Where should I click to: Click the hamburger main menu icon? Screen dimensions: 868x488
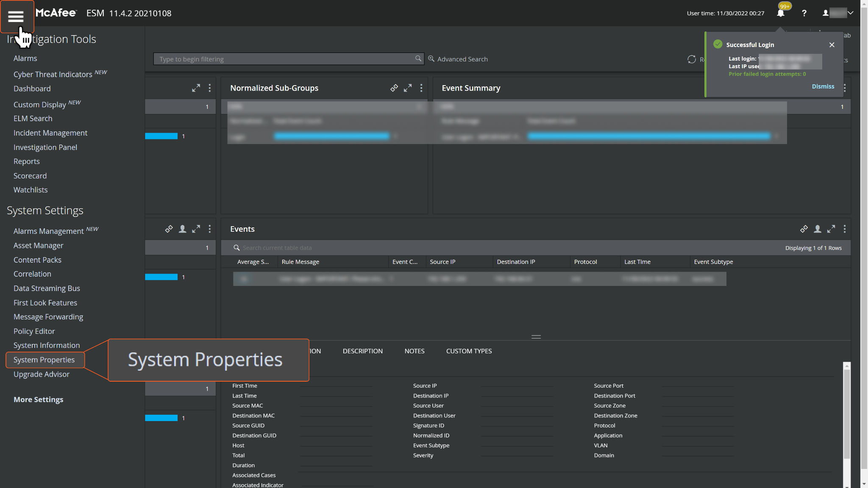coord(16,17)
